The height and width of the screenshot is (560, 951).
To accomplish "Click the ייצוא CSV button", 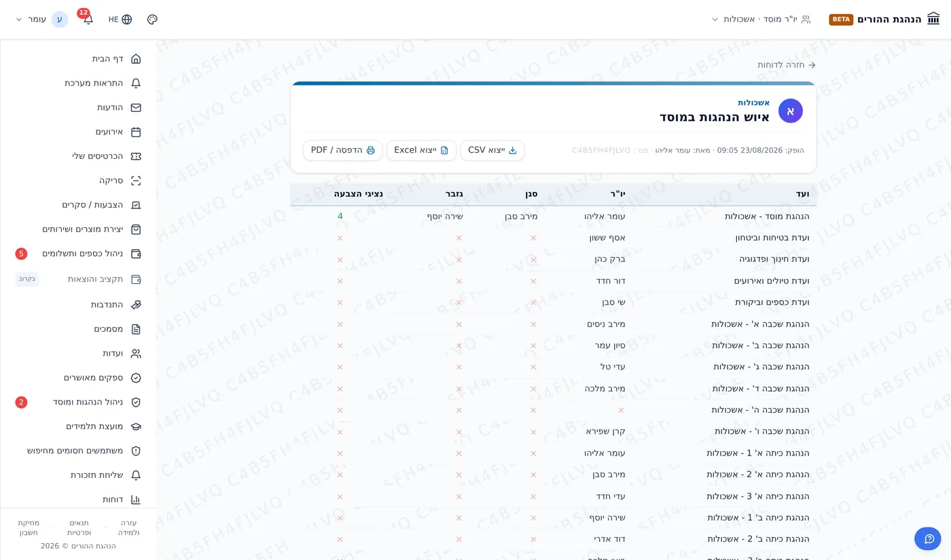I will click(492, 150).
